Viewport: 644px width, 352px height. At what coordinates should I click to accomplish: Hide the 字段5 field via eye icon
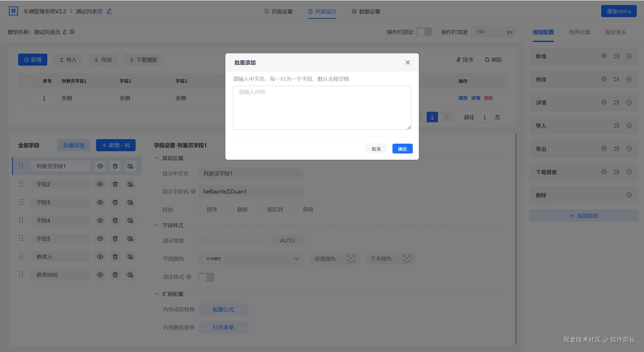[x=100, y=239]
